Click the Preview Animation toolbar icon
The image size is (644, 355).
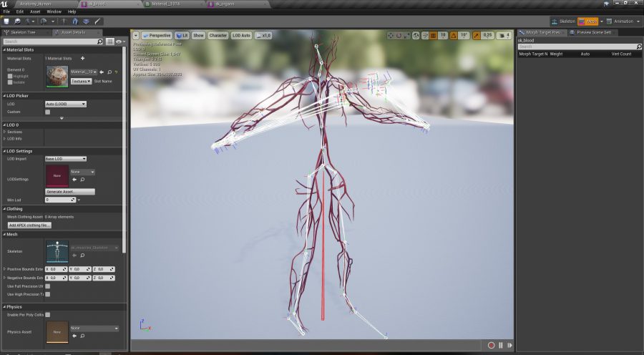point(44,21)
